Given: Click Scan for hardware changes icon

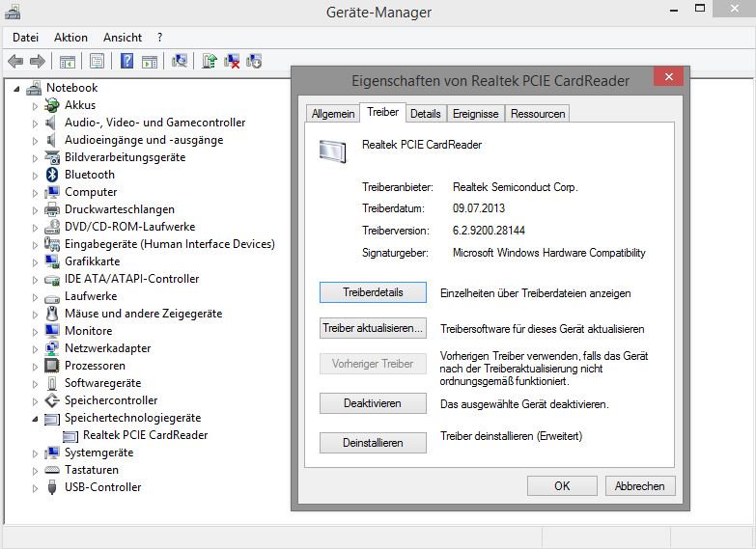Looking at the screenshot, I should tap(180, 61).
